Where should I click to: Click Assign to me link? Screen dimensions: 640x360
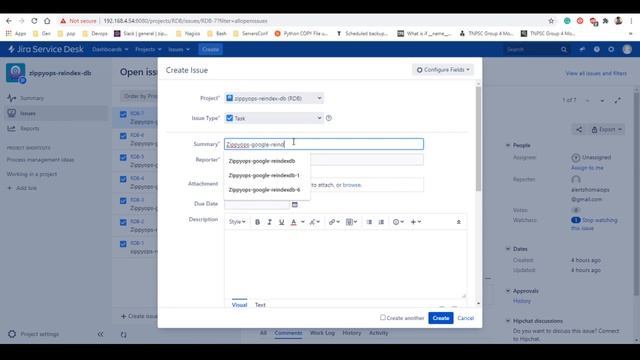tap(587, 168)
